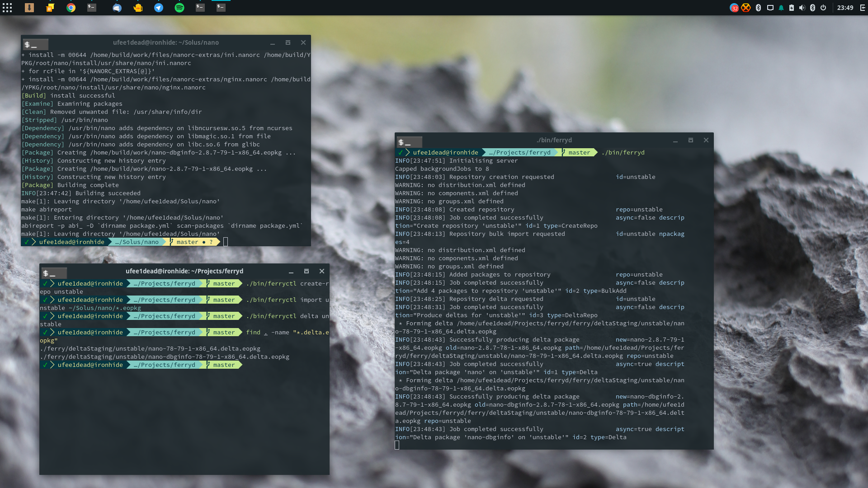Open the tray icon with 32 badge
The width and height of the screenshot is (868, 488).
point(734,8)
